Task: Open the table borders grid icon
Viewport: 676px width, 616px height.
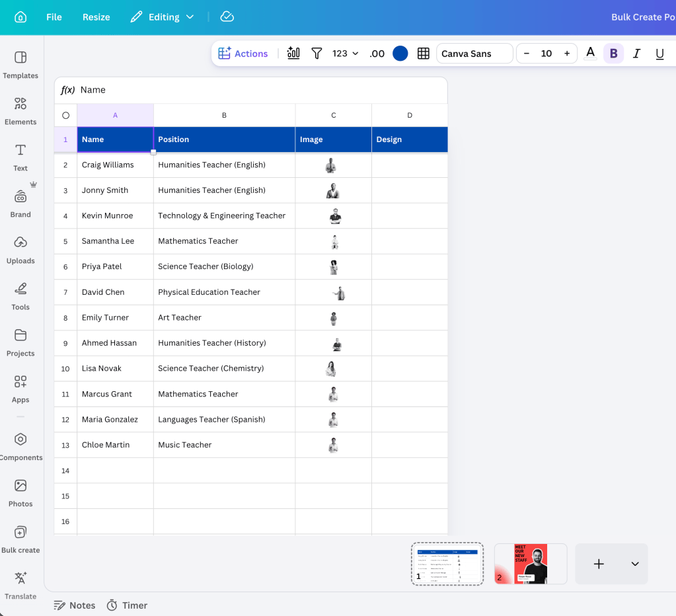Action: pos(424,53)
